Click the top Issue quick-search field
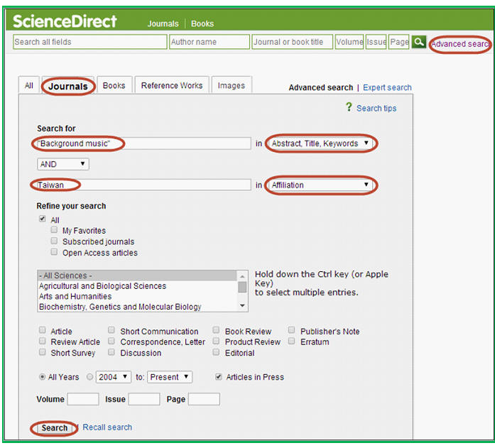 376,42
